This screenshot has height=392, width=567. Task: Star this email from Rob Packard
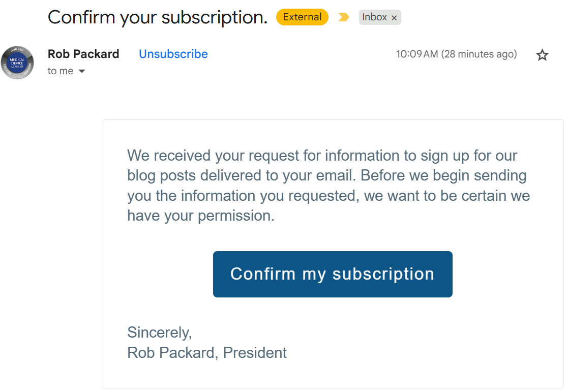[x=542, y=55]
